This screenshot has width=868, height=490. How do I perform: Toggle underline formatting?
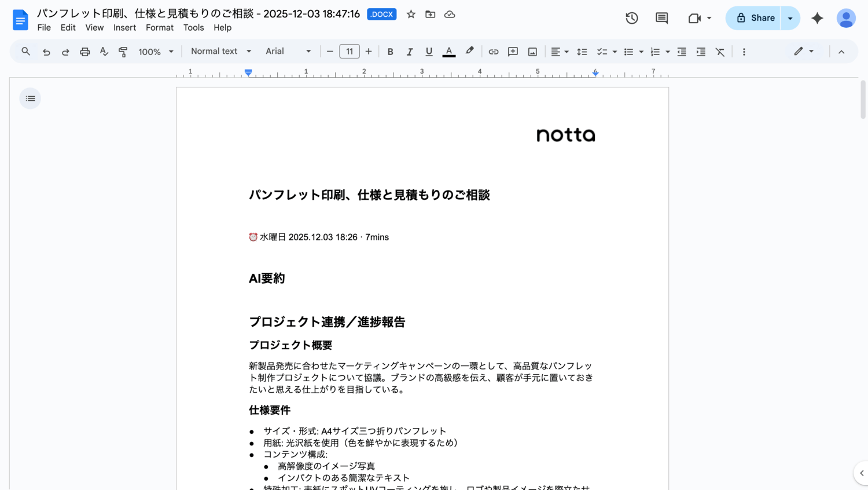[x=429, y=52]
